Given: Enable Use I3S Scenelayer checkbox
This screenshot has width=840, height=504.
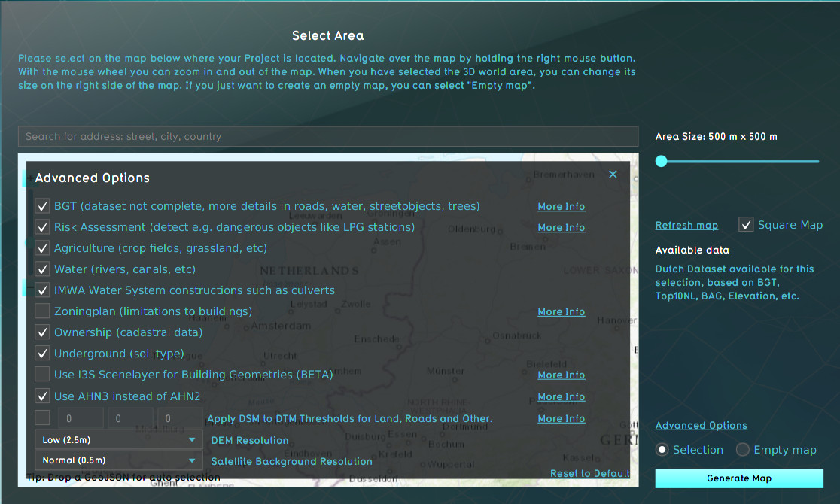Looking at the screenshot, I should coord(42,375).
